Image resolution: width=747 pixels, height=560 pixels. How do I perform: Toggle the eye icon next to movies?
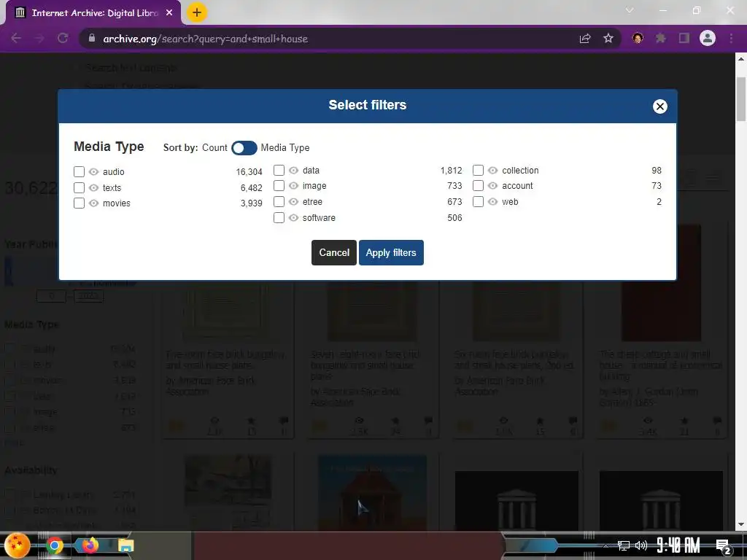pos(94,203)
